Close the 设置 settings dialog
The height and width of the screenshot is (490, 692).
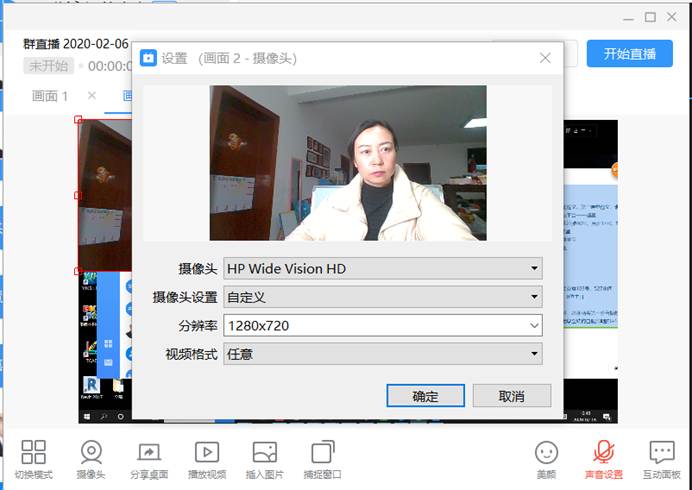[545, 58]
